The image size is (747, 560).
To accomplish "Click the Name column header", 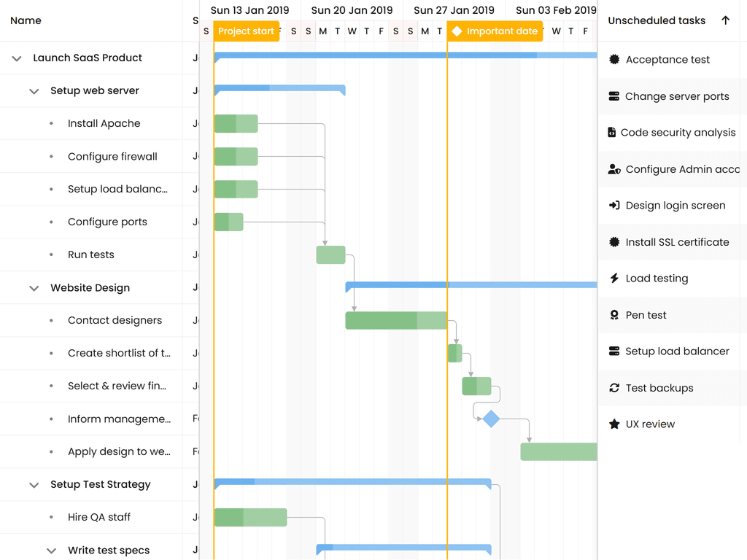I will [x=26, y=20].
